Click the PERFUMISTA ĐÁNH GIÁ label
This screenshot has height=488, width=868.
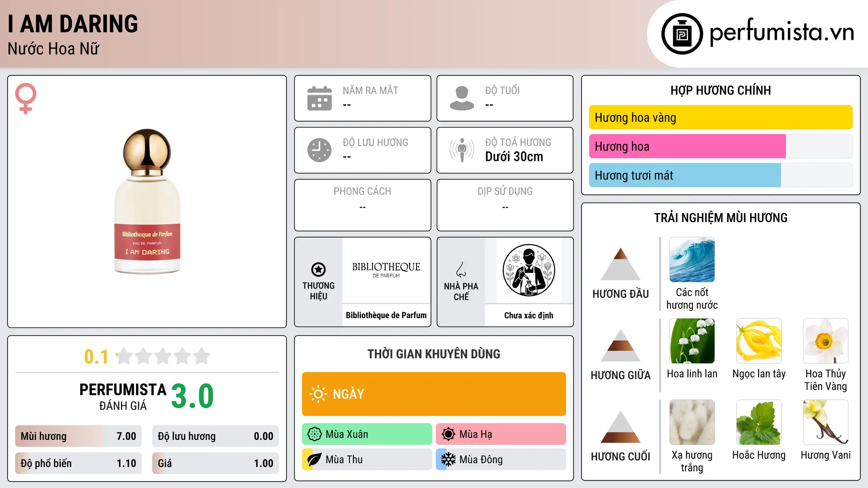123,396
